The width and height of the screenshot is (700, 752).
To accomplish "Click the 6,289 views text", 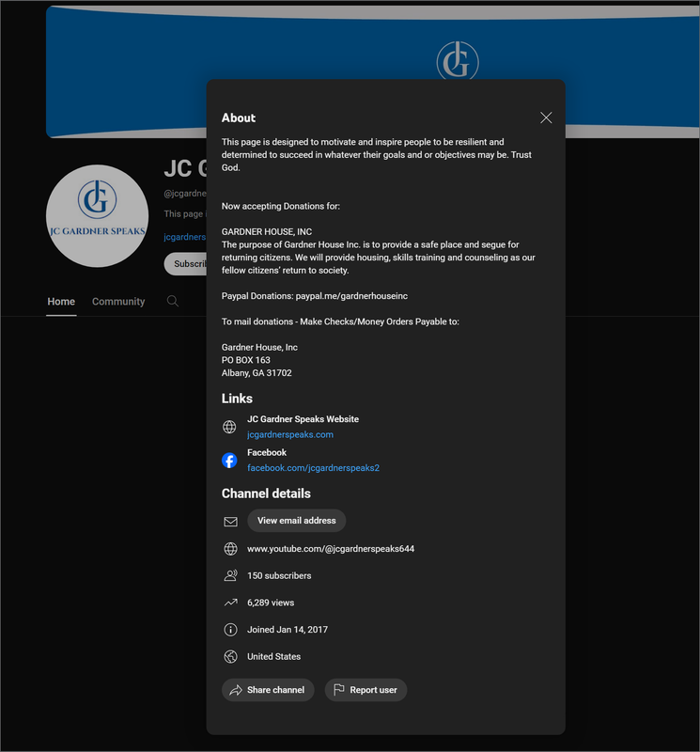I will 271,603.
